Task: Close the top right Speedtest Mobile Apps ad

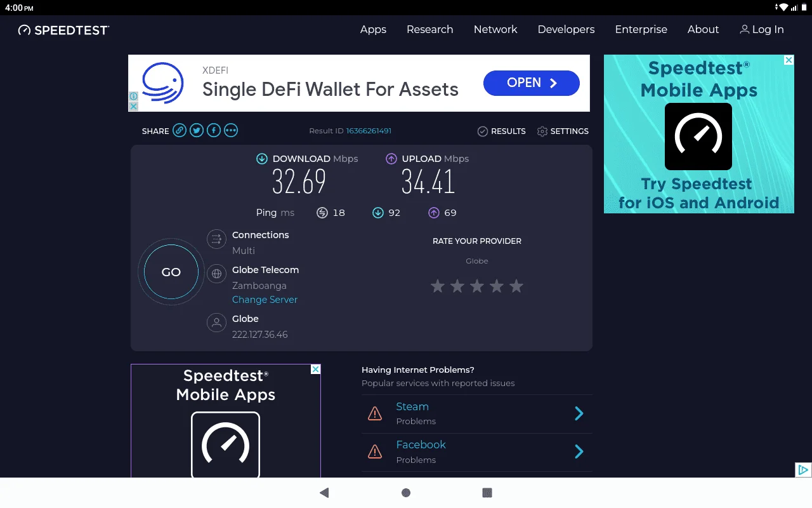Action: [x=789, y=60]
